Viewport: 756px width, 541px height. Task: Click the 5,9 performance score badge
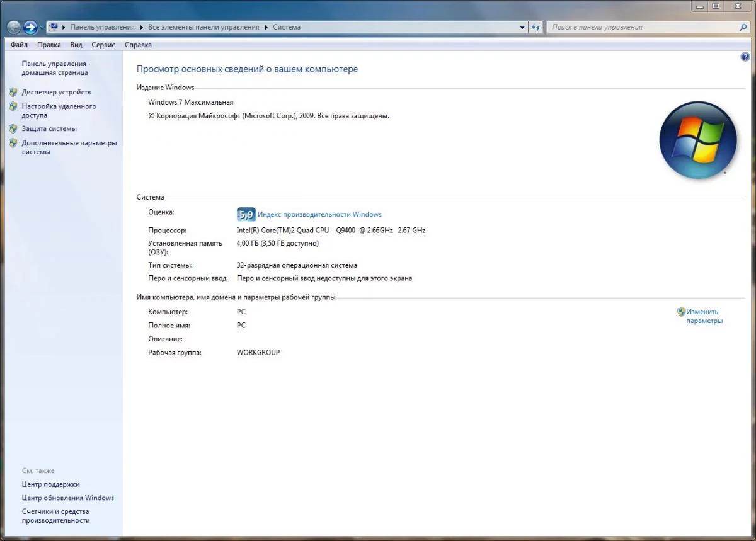246,214
